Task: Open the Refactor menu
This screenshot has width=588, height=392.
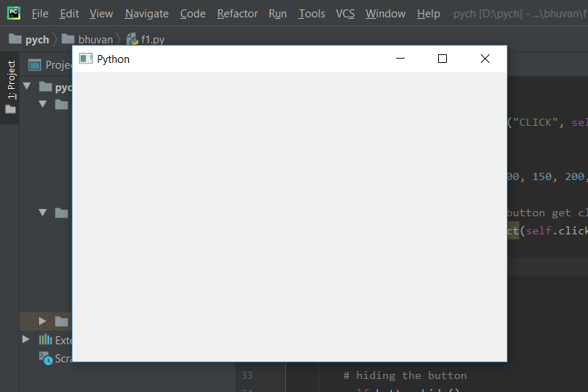Action: pyautogui.click(x=238, y=14)
